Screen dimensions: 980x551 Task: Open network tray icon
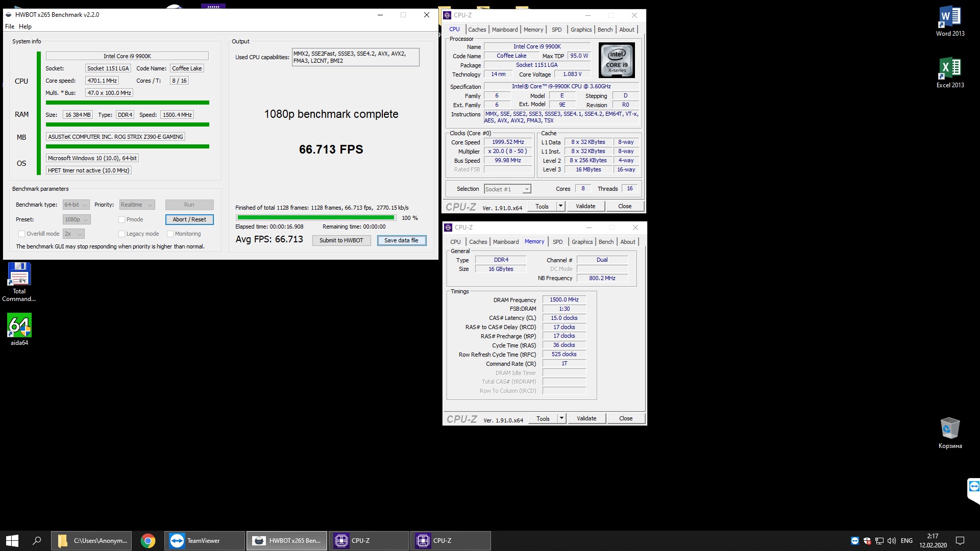[879, 541]
